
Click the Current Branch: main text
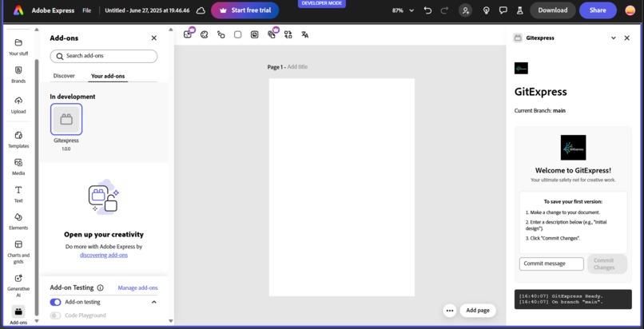tap(539, 111)
